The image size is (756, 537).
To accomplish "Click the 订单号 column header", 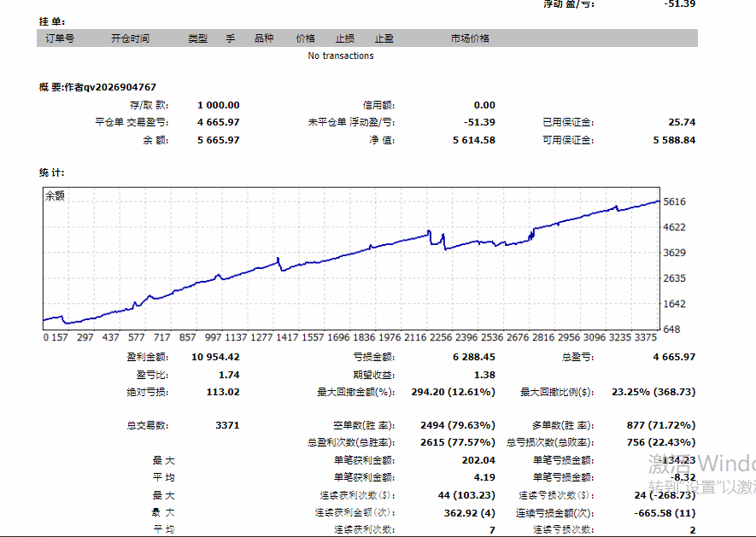I will click(x=58, y=38).
